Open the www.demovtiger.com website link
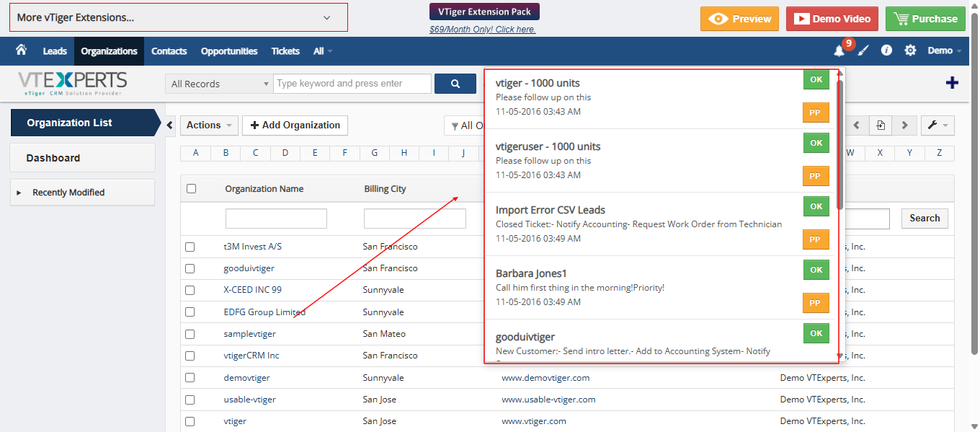The height and width of the screenshot is (432, 980). point(545,378)
